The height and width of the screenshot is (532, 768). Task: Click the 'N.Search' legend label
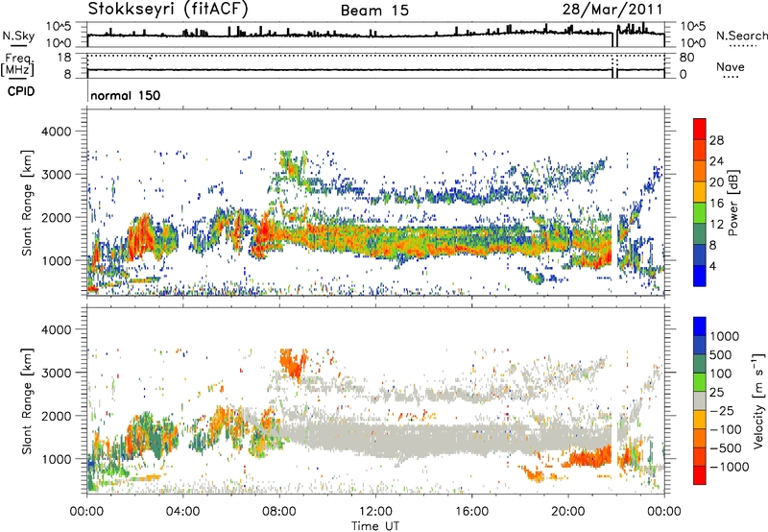coord(741,36)
